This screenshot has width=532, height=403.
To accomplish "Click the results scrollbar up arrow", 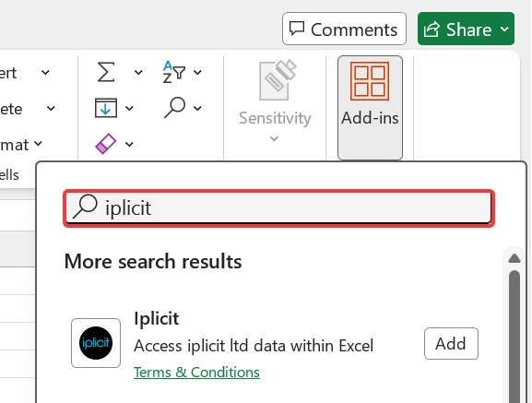I will pyautogui.click(x=514, y=258).
